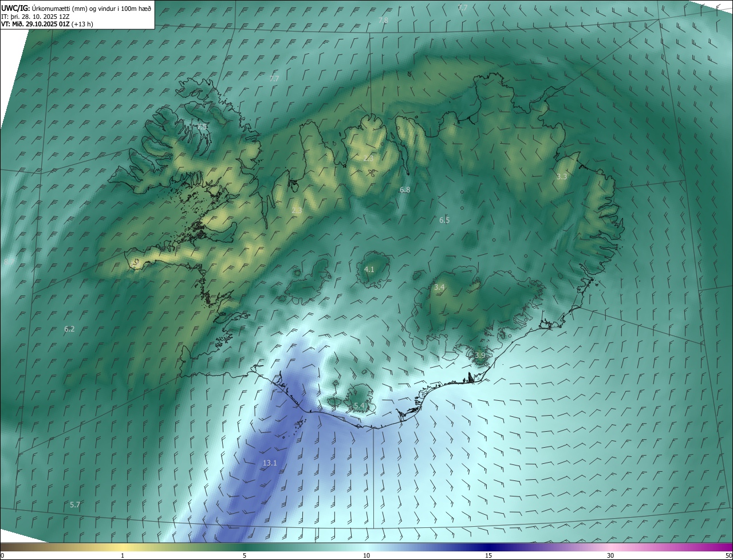The image size is (733, 560).
Task: Click the 3.4 value label on the map
Action: 439,287
